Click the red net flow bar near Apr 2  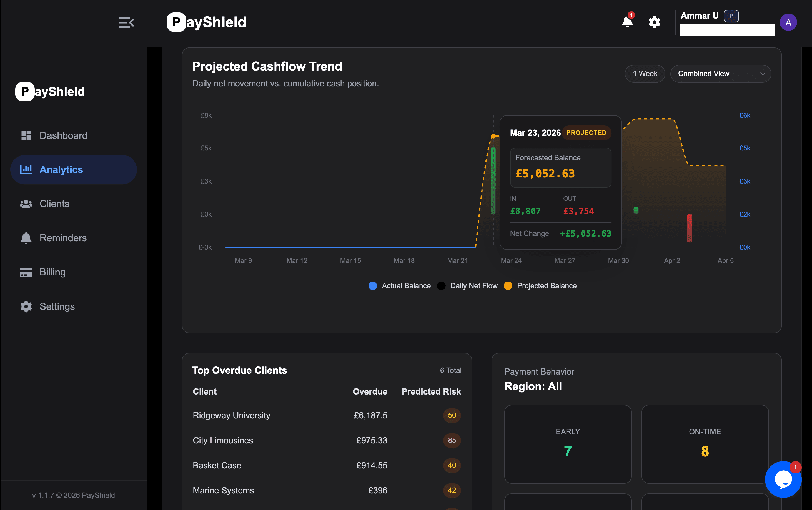(x=690, y=228)
